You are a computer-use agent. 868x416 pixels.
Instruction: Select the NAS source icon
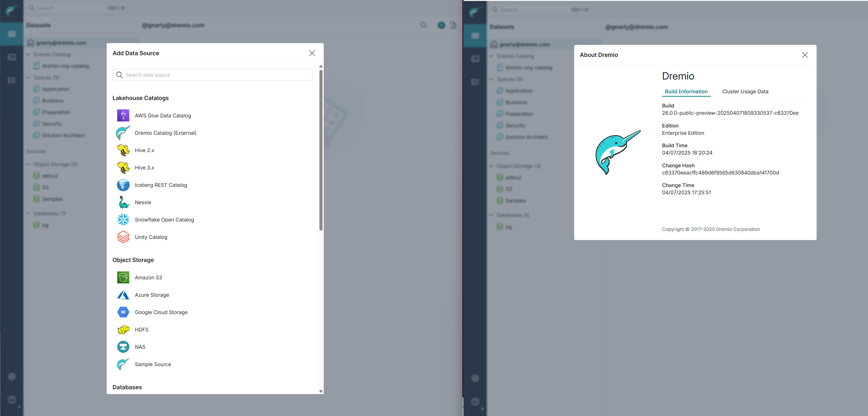click(x=123, y=347)
